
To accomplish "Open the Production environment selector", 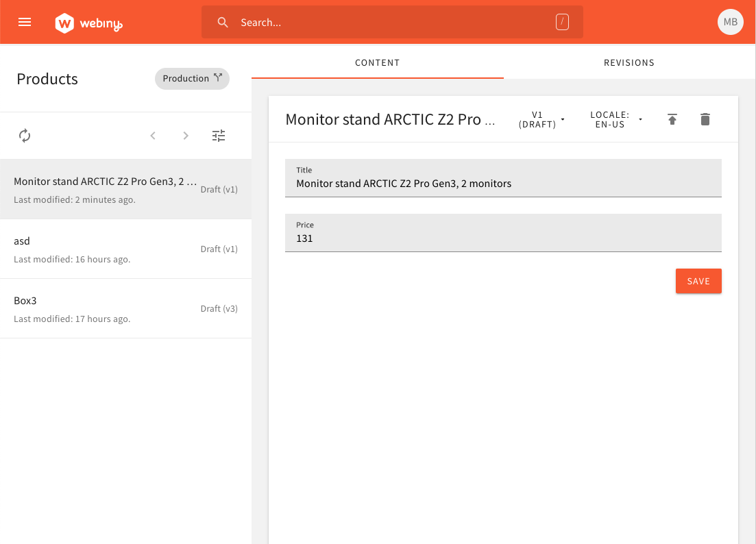I will pos(192,78).
